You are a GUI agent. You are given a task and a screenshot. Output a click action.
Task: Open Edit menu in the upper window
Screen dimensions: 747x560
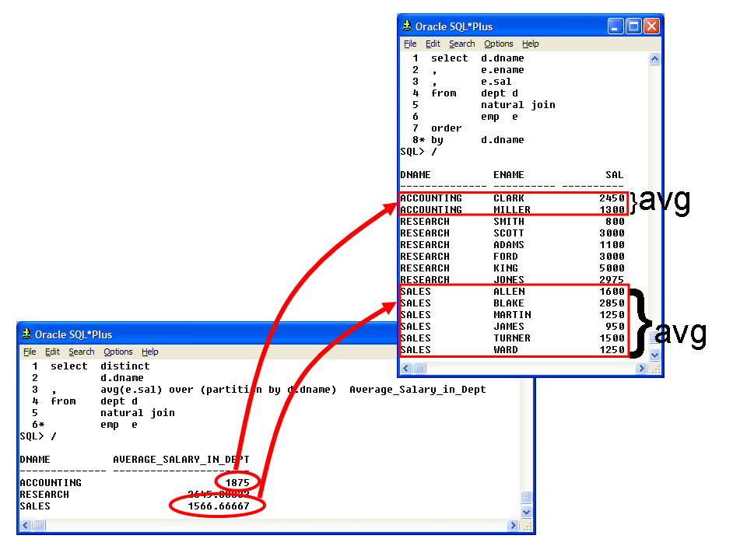pyautogui.click(x=433, y=44)
